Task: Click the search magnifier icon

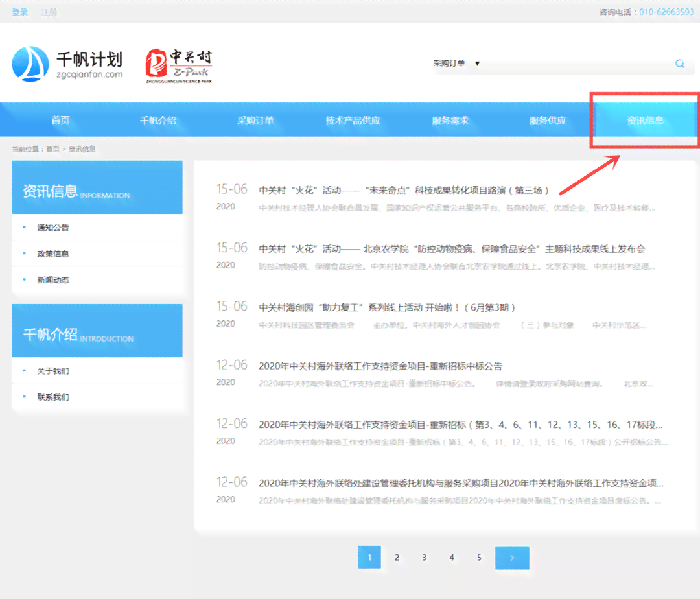Action: click(x=680, y=64)
